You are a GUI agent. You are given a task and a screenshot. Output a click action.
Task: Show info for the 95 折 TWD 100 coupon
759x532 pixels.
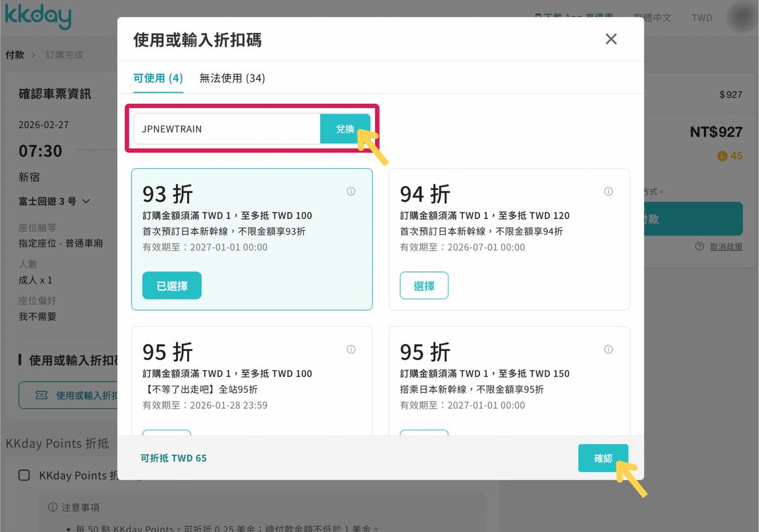pos(351,349)
